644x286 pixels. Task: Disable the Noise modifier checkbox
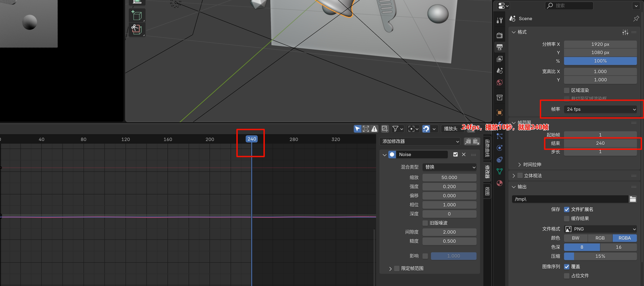click(x=455, y=155)
